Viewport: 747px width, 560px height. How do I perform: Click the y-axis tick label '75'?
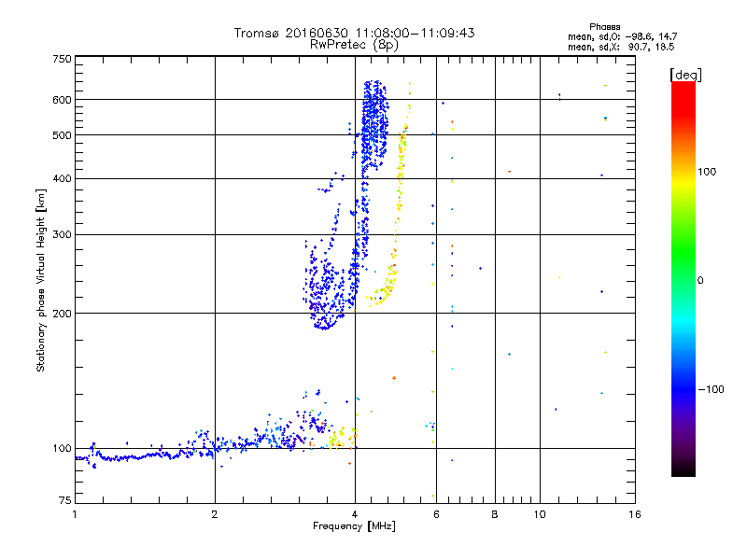(65, 500)
